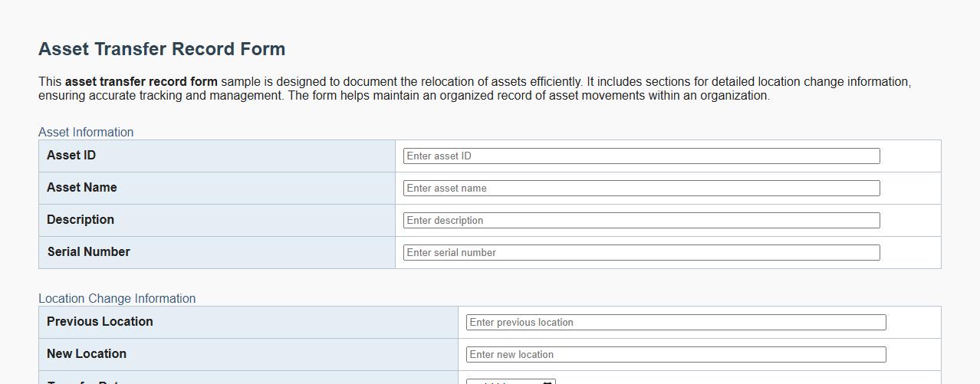
Task: Click the 'Asset Name' row label
Action: pyautogui.click(x=82, y=187)
